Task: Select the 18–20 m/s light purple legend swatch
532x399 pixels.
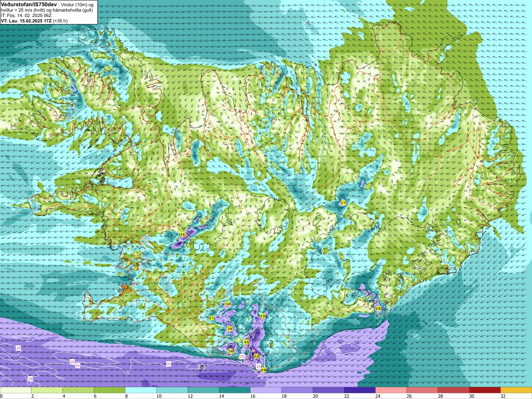Action: 297,390
